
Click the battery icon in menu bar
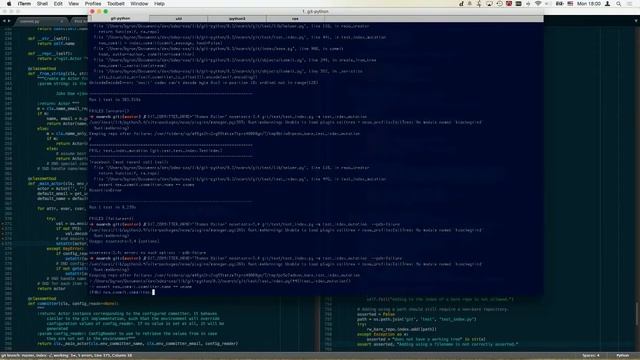560,4
